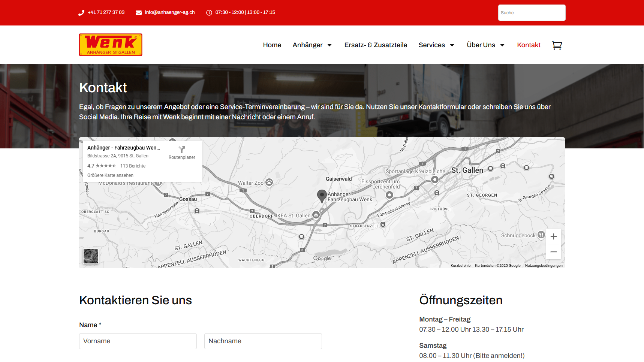The height and width of the screenshot is (362, 644).
Task: Expand the Über Uns dropdown arrow
Action: (x=502, y=45)
